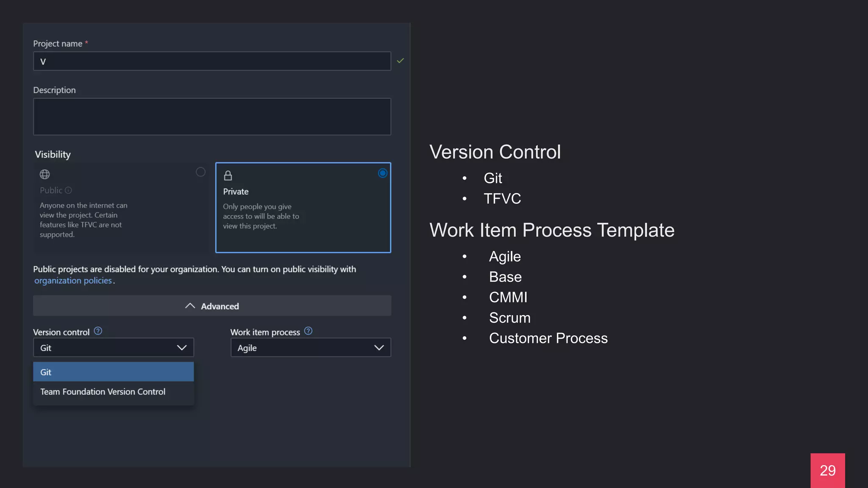The height and width of the screenshot is (488, 868).
Task: Click Work item process help icon
Action: [308, 331]
